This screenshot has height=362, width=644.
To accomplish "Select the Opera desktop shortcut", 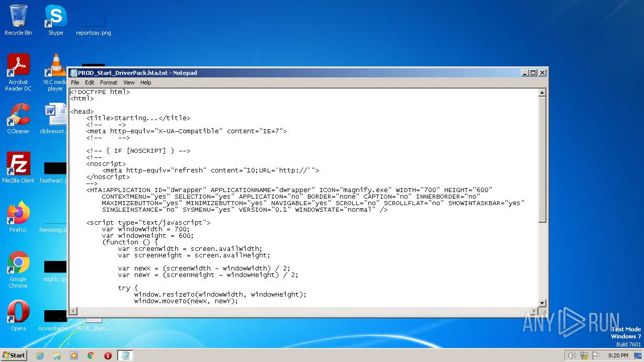I will pyautogui.click(x=18, y=316).
